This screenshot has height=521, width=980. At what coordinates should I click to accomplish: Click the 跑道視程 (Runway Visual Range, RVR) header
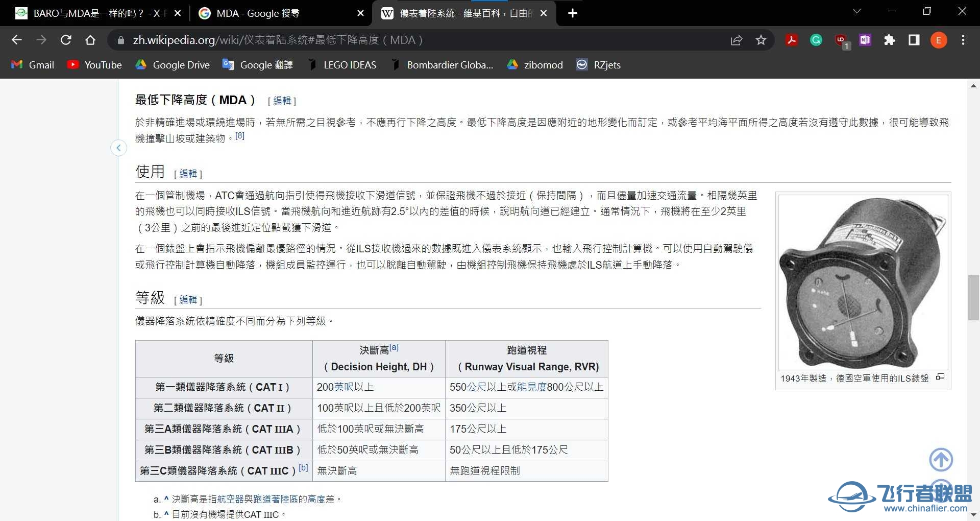pyautogui.click(x=527, y=359)
